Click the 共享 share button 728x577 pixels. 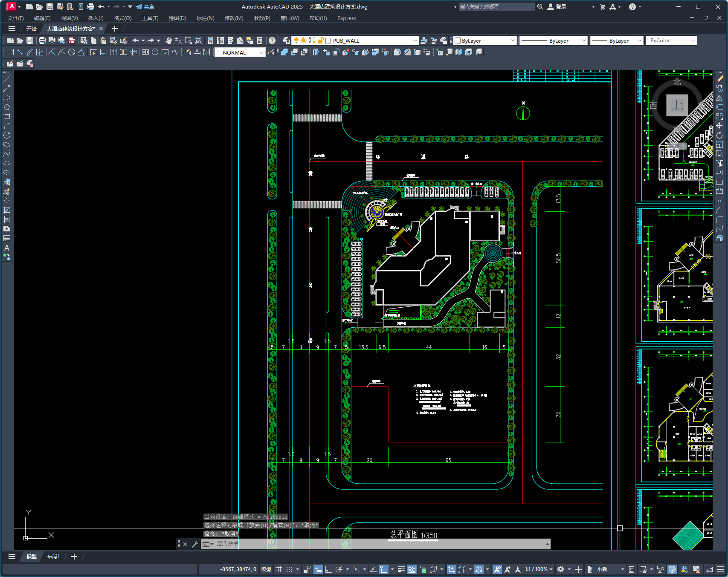point(145,7)
